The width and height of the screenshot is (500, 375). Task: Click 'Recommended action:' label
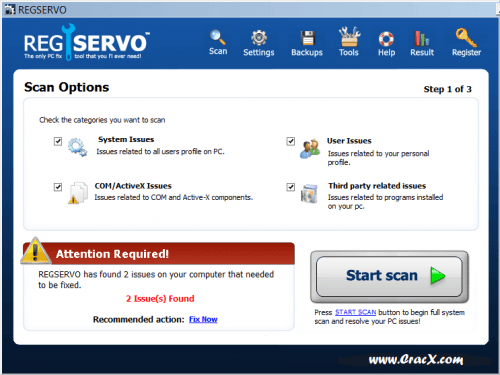pos(138,319)
